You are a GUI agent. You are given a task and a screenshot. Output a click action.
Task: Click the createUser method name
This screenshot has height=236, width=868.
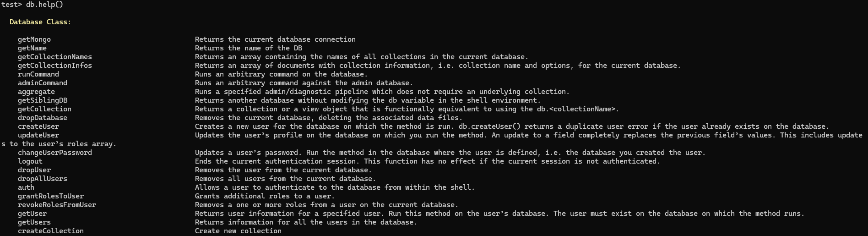(38, 126)
